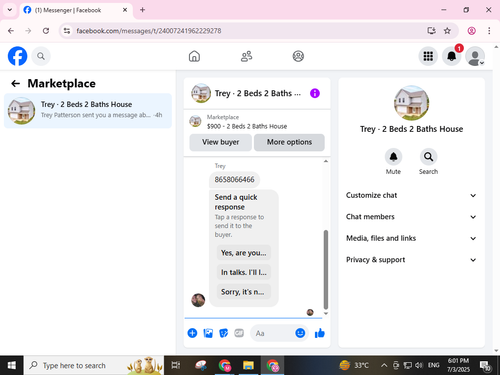The width and height of the screenshot is (500, 375).
Task: Click the More options button
Action: click(x=289, y=142)
